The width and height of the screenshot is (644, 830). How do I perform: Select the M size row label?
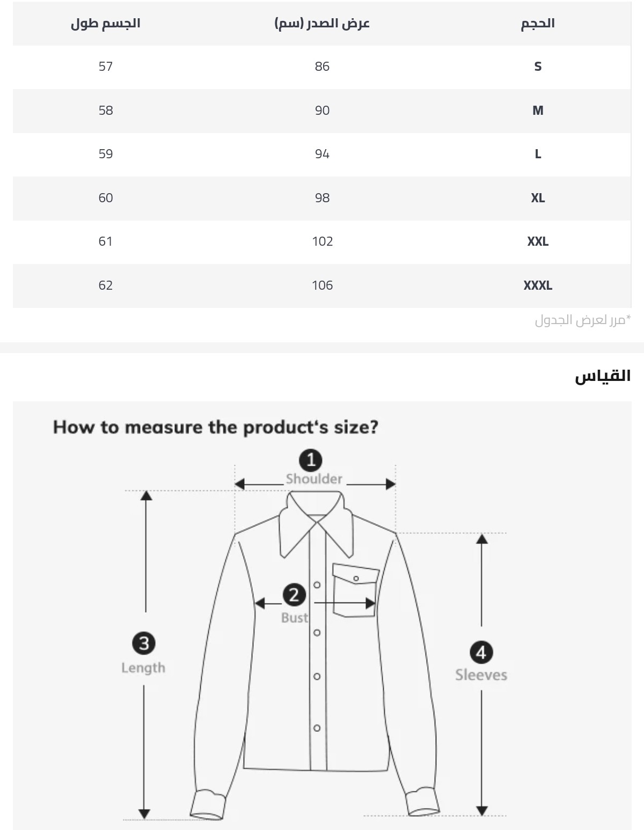pos(538,111)
